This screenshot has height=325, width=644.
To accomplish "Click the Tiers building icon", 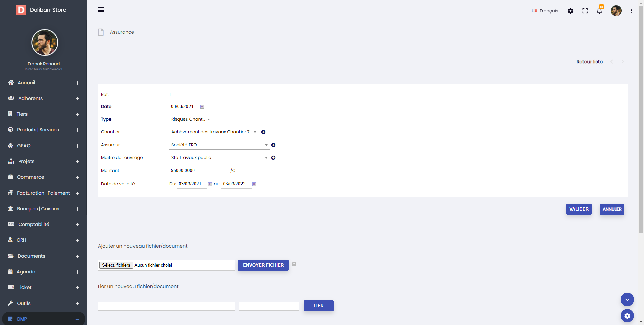I will click(10, 114).
